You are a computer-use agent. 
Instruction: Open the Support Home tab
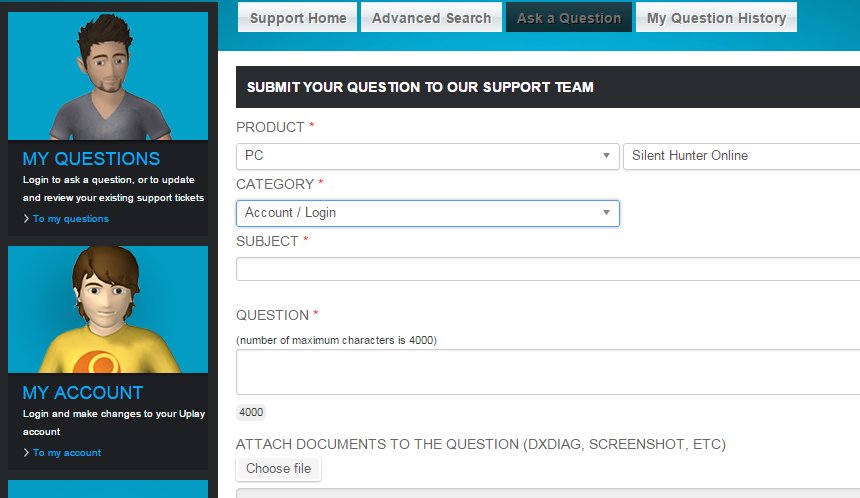[x=298, y=18]
